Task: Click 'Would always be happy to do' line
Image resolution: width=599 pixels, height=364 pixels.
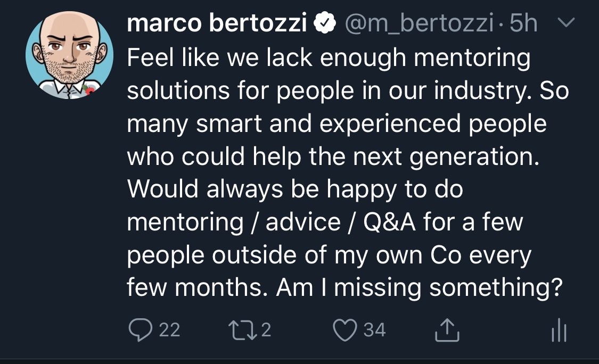Action: [296, 190]
